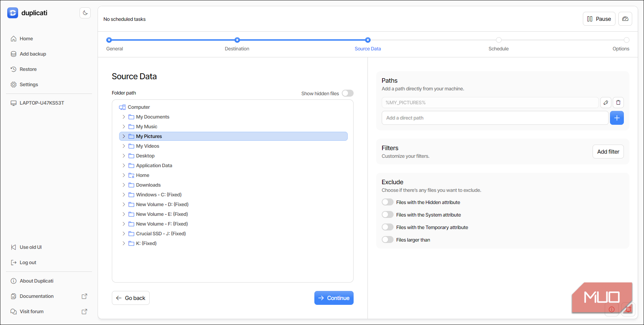Click the Duplicati logo icon
This screenshot has width=644, height=325.
click(13, 13)
